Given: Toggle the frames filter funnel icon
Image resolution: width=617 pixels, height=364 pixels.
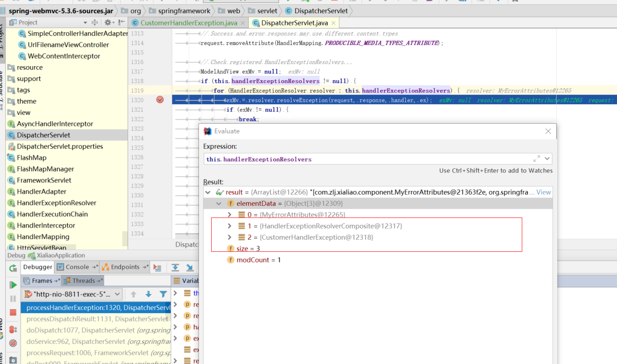Looking at the screenshot, I should [x=163, y=294].
